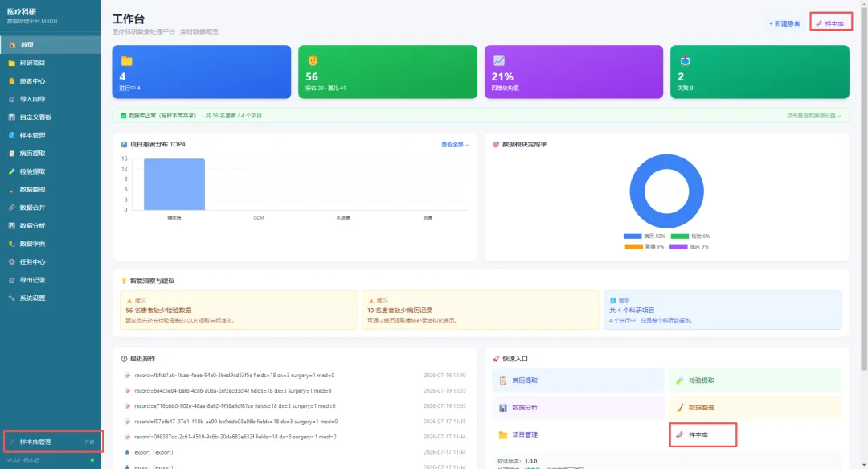This screenshot has width=868, height=469.
Task: Click the test-tube icon in quick-entry 检验提取
Action: pos(680,381)
